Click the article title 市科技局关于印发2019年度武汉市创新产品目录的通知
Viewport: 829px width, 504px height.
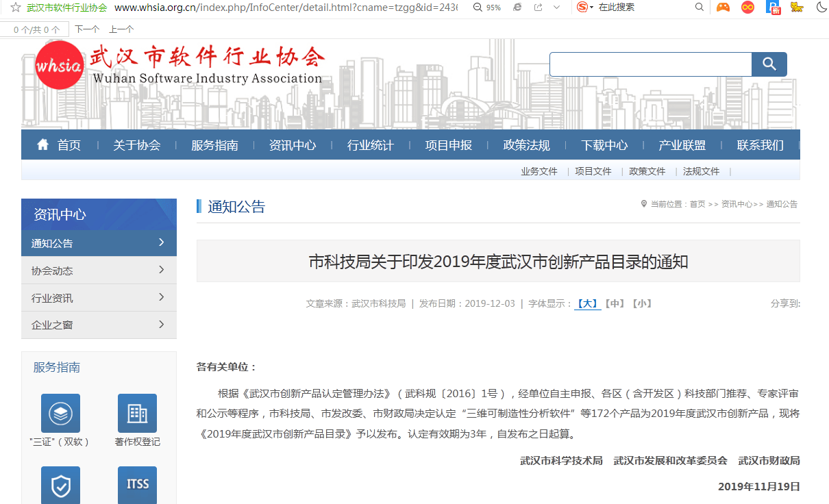[x=498, y=262]
